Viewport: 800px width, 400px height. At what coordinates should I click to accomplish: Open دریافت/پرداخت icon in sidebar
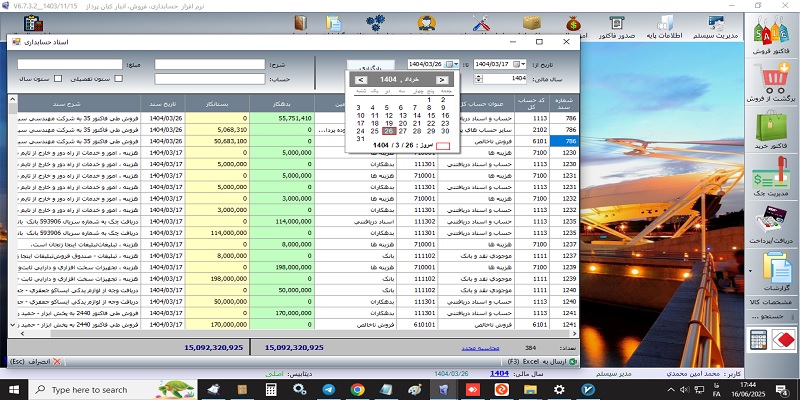click(771, 220)
